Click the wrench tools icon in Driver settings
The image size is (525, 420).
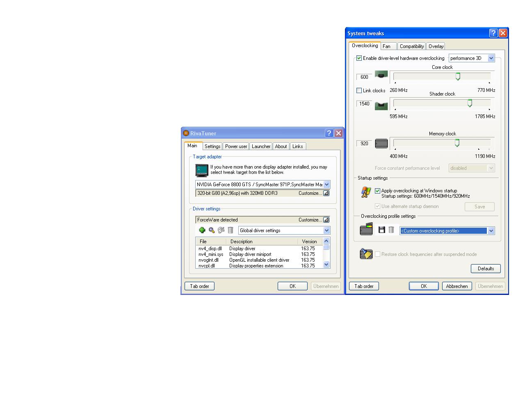[221, 231]
